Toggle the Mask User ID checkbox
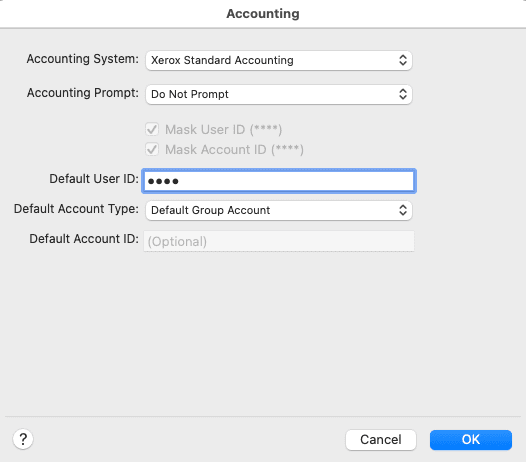The height and width of the screenshot is (462, 526). (152, 129)
